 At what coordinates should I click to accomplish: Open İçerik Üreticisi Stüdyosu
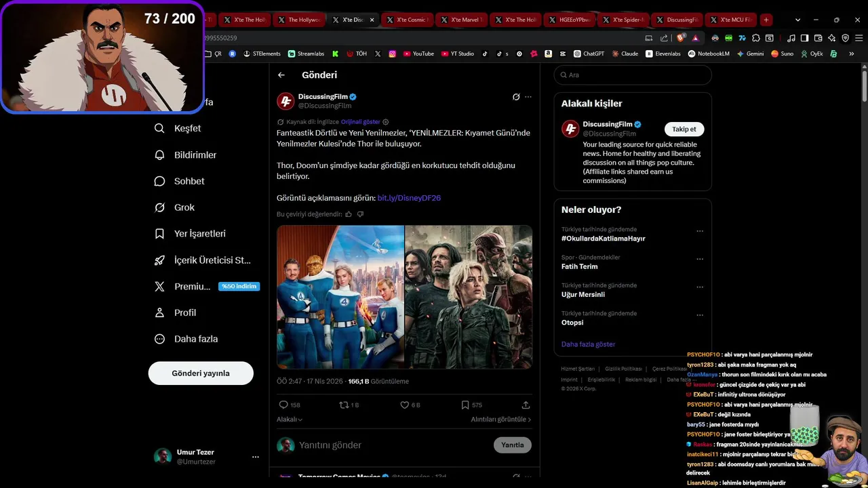203,260
